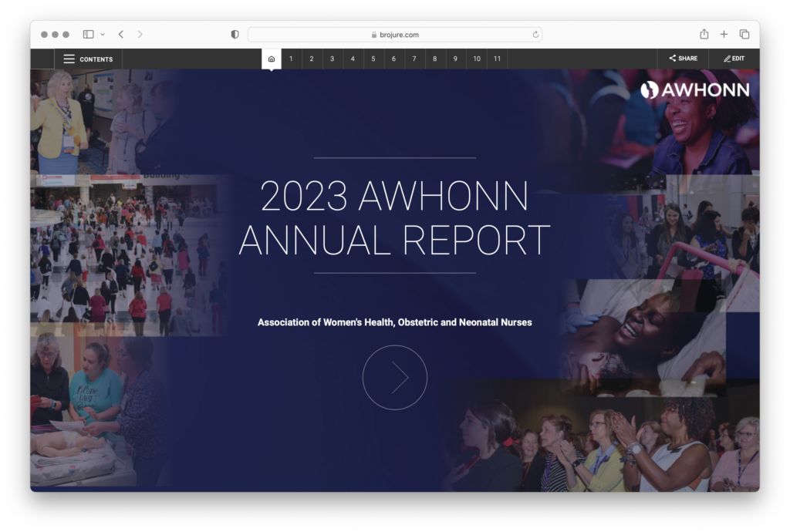Click the Share button

coord(684,59)
